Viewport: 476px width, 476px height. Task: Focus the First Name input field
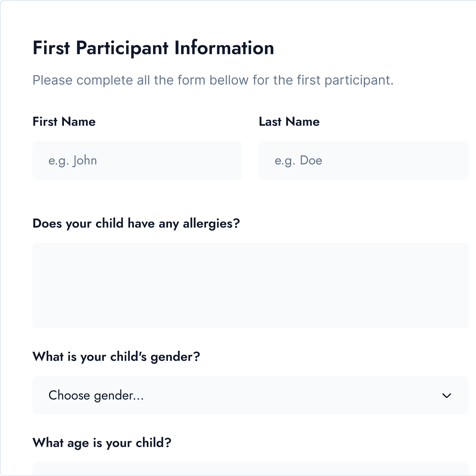point(137,160)
